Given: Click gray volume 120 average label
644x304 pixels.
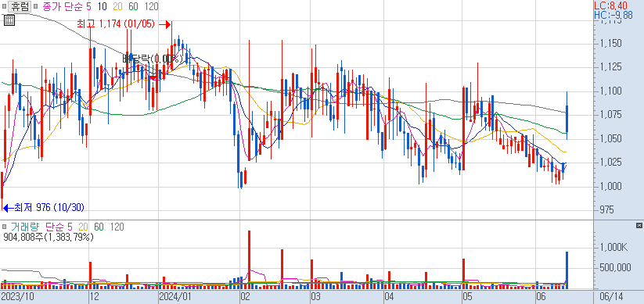Looking at the screenshot, I should tap(117, 227).
